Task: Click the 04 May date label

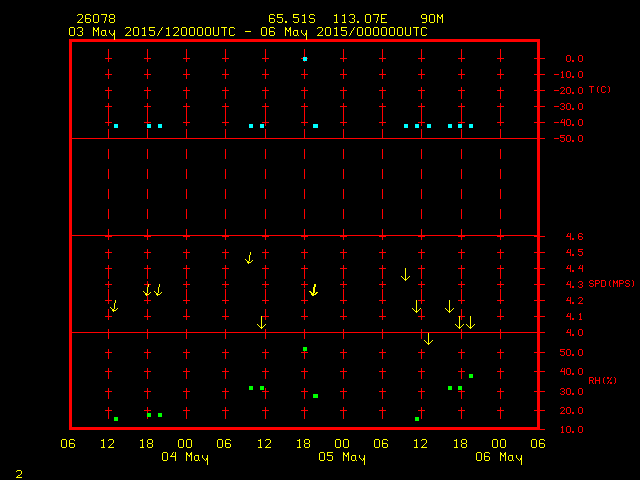Action: pyautogui.click(x=185, y=458)
